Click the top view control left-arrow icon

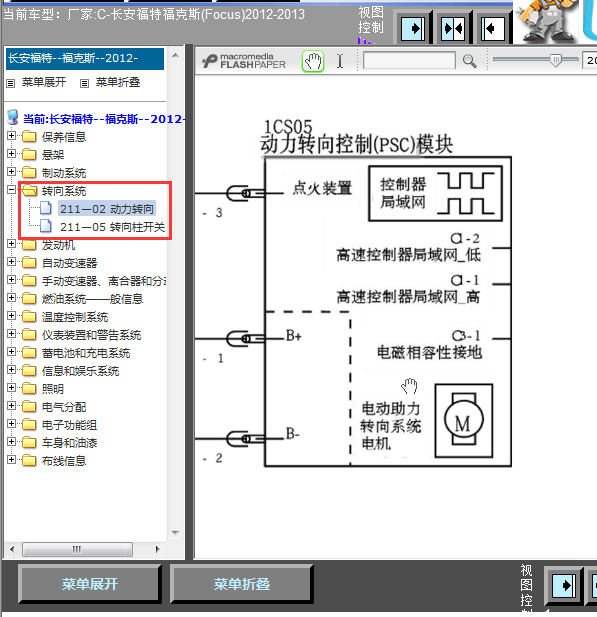(x=493, y=28)
